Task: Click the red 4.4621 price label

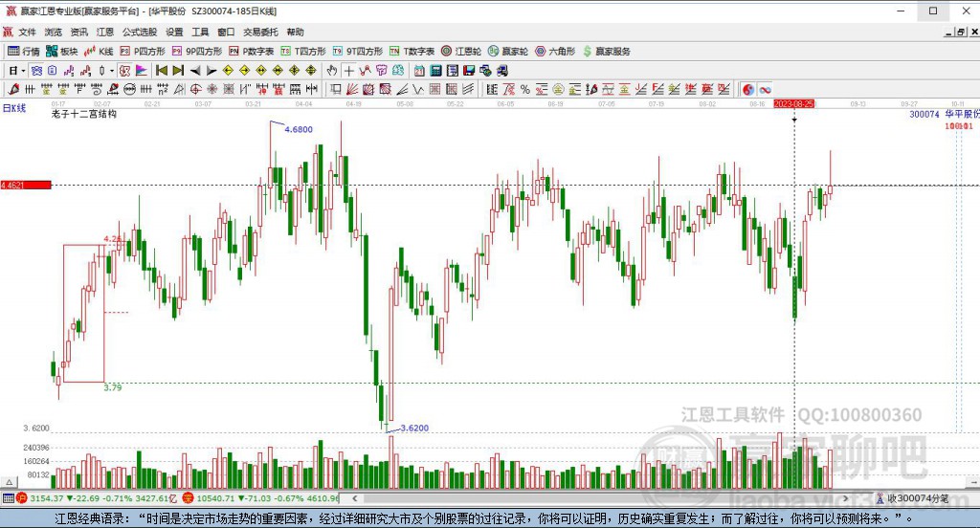Action: [26, 185]
